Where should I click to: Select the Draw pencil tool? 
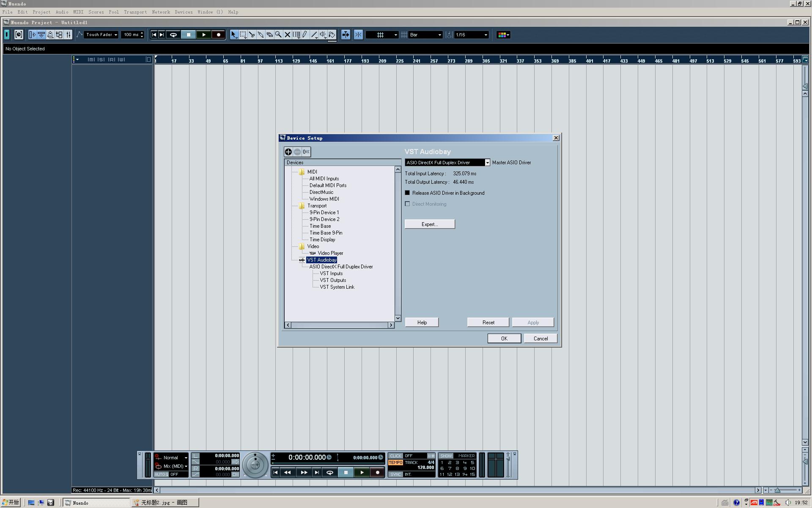305,35
